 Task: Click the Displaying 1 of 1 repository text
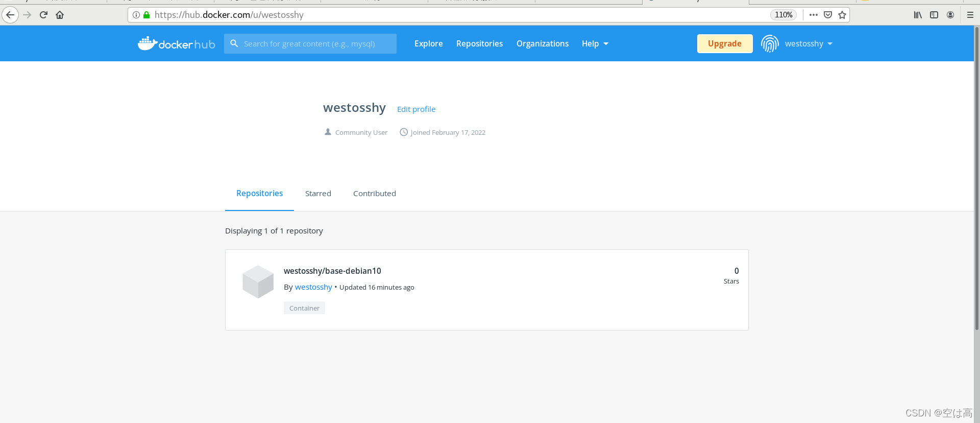tap(274, 231)
